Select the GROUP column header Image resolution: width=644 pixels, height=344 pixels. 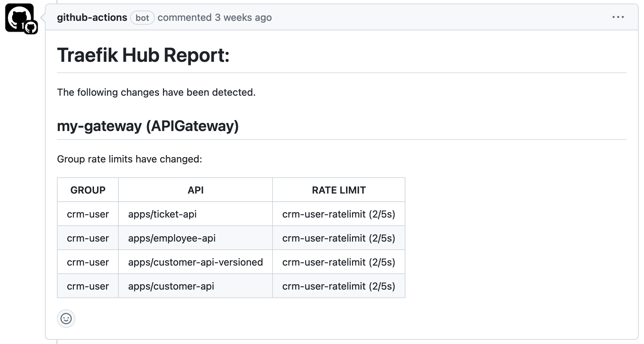pos(88,190)
